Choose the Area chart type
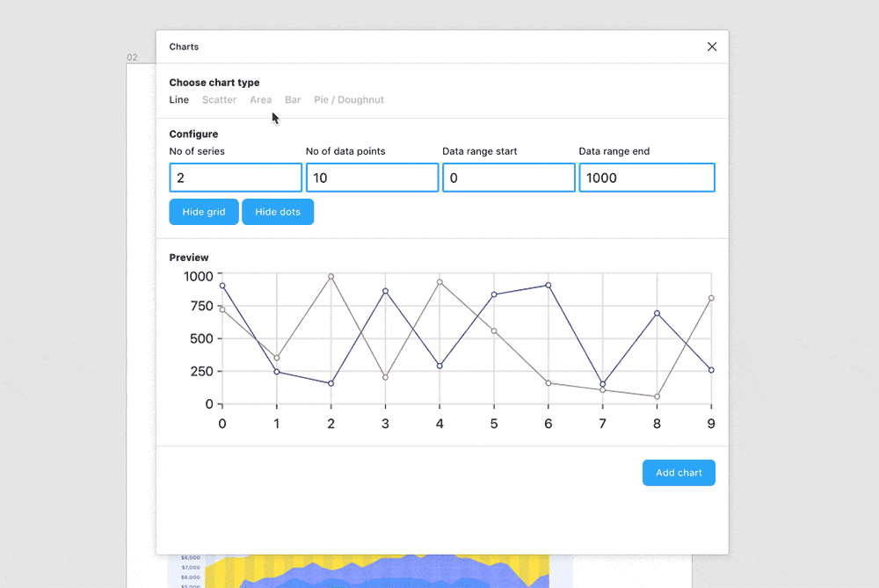The height and width of the screenshot is (588, 879). [261, 100]
